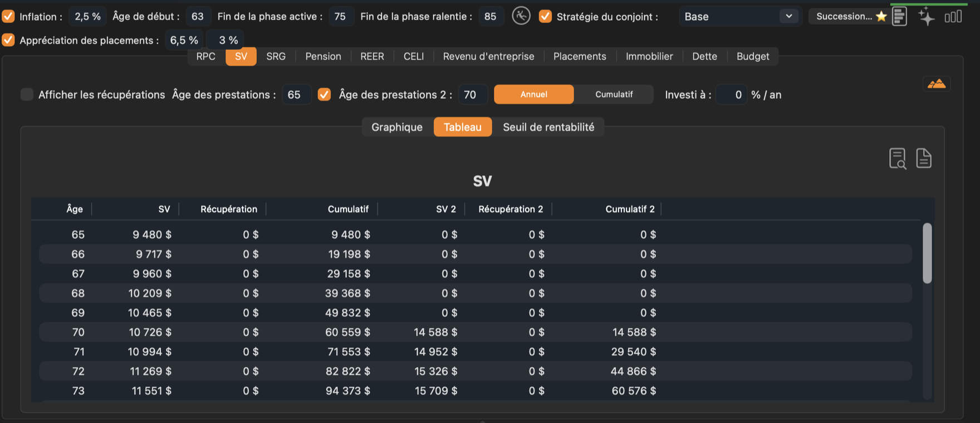Toggle the Âge des prestations 2 checkbox

pos(324,95)
